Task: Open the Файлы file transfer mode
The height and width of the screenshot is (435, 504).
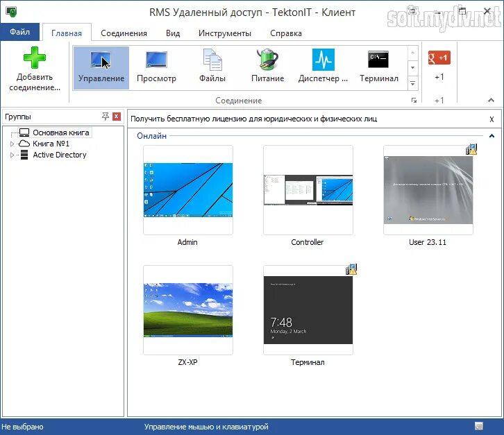Action: (212, 59)
